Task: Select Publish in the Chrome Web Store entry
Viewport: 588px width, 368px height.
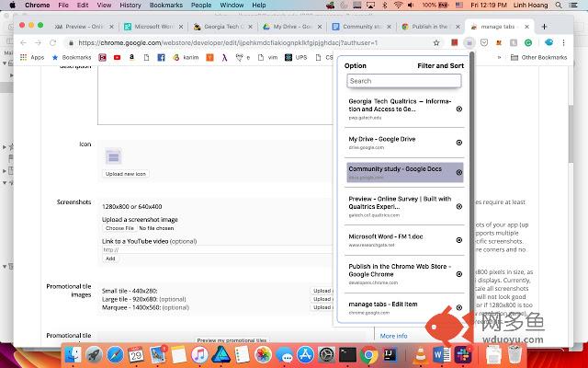Action: click(400, 274)
